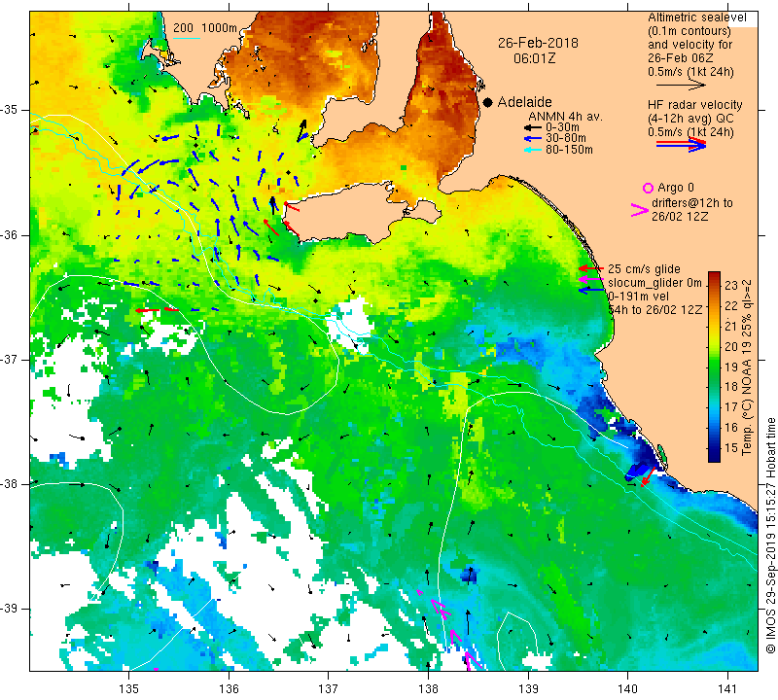778x700 pixels.
Task: Click the longitude axis label 138
Action: pos(428,688)
